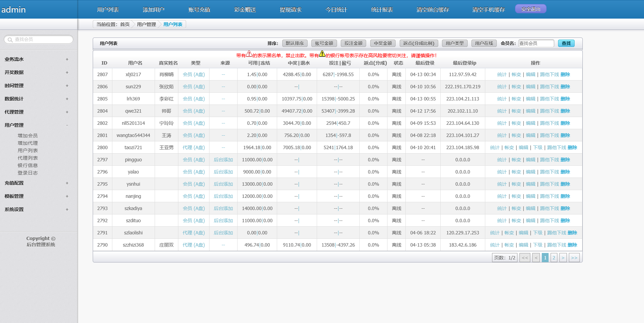Viewport: 644px width, 323px height.
Task: Click the 安全退出 logout button
Action: 531,9
